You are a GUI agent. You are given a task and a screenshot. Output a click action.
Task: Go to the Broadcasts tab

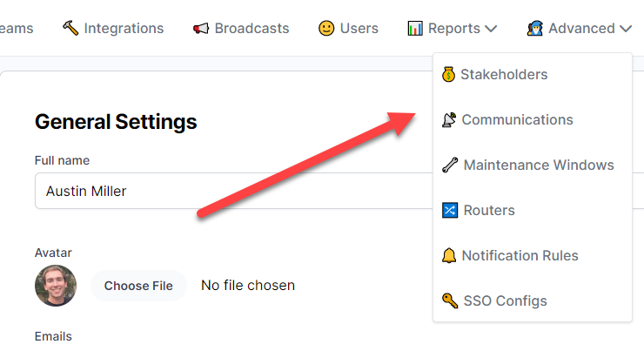pos(252,28)
